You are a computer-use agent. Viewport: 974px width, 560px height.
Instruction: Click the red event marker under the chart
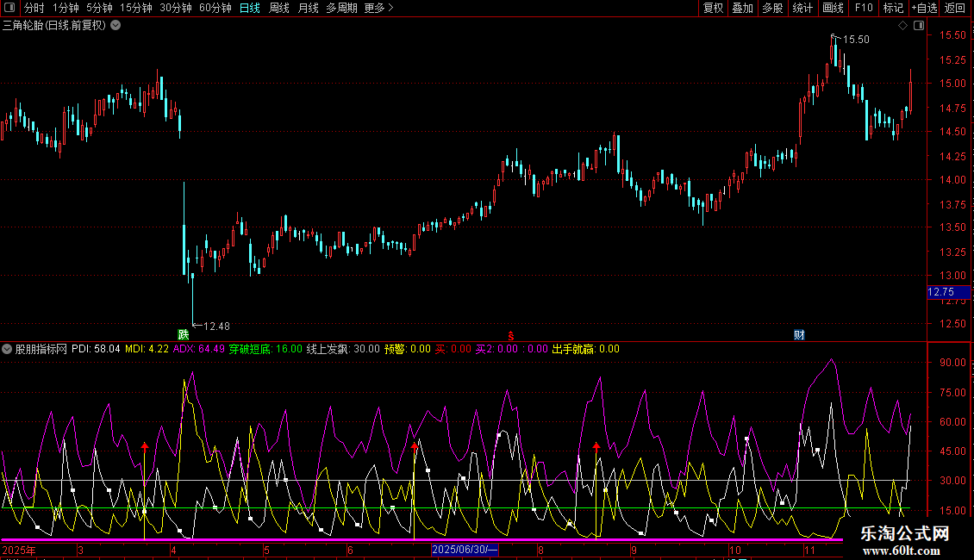pyautogui.click(x=510, y=335)
